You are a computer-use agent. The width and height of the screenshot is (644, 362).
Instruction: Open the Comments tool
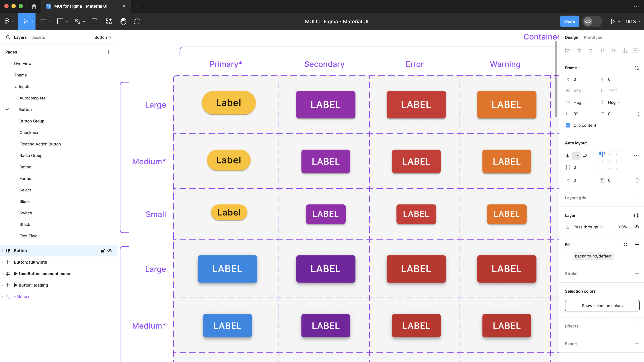[137, 21]
